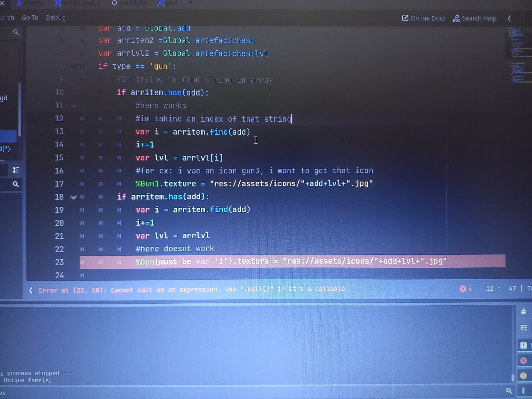Open the Debug menu
Screen dimensions: 532x399
click(x=56, y=17)
